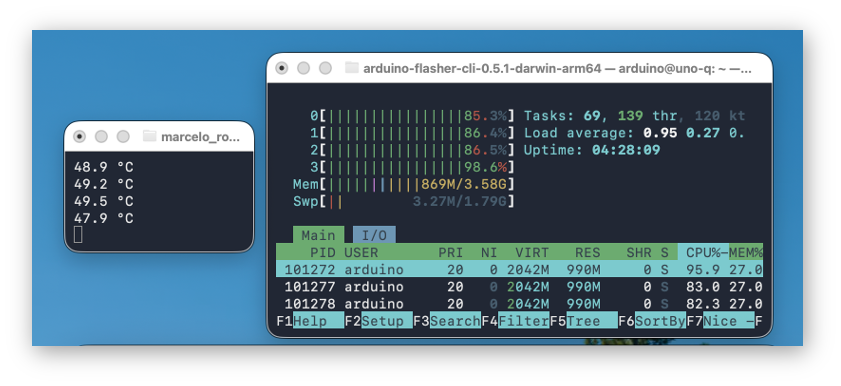841x386 pixels.
Task: Close the small temperature terminal window
Action: (79, 136)
